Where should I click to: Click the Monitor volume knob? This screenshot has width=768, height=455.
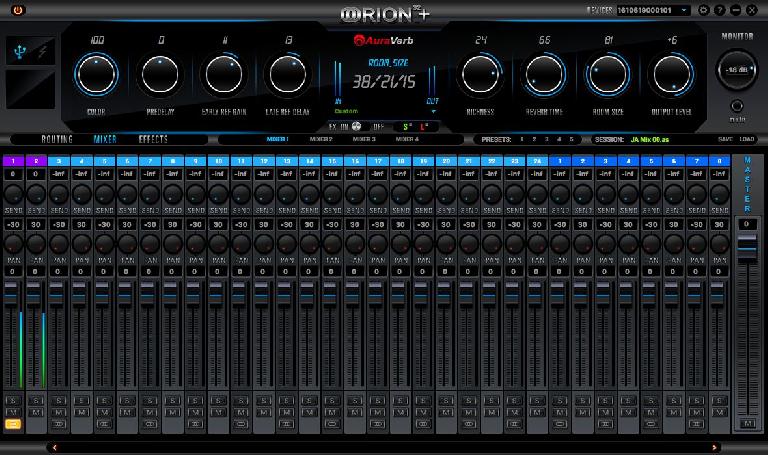click(737, 70)
